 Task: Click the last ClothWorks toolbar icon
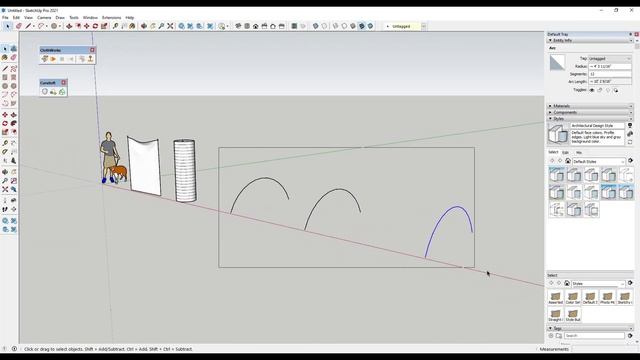[x=90, y=59]
